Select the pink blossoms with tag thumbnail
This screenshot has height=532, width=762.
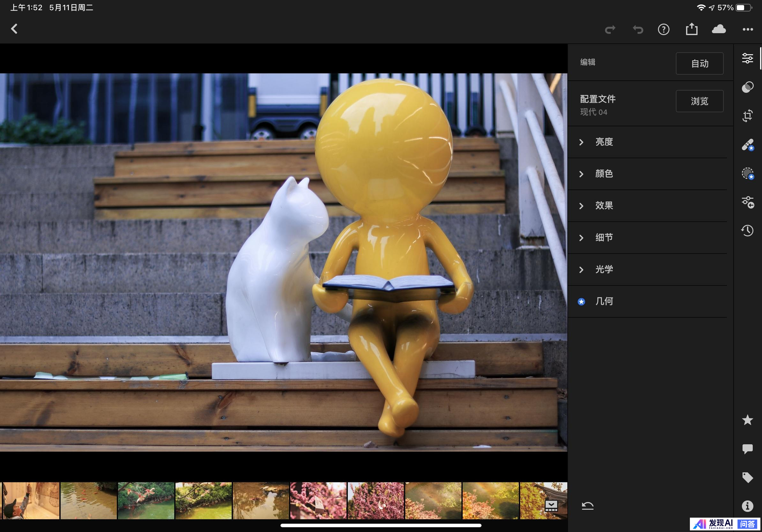318,500
